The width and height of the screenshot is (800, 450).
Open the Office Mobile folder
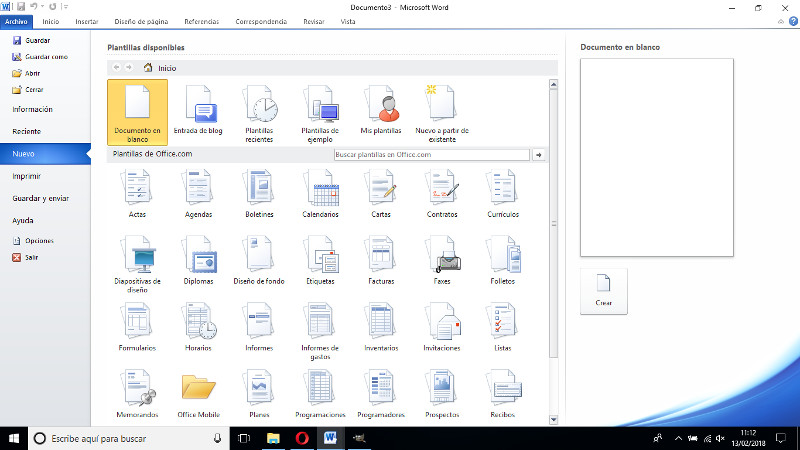point(198,394)
